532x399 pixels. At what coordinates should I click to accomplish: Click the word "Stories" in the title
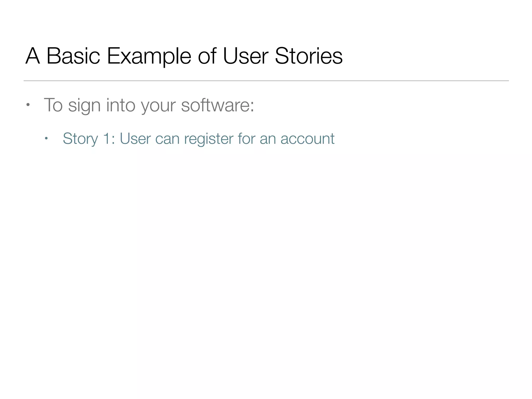(309, 56)
